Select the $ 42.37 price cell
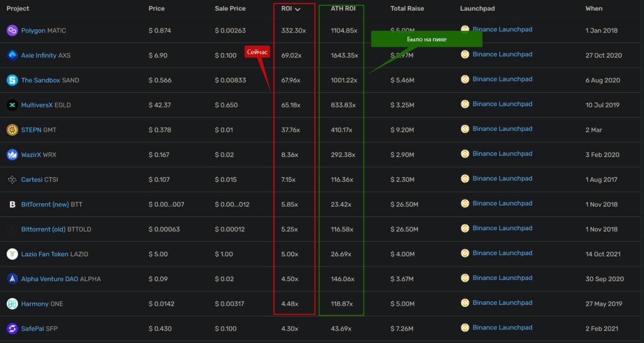Image resolution: width=644 pixels, height=343 pixels. [x=159, y=105]
